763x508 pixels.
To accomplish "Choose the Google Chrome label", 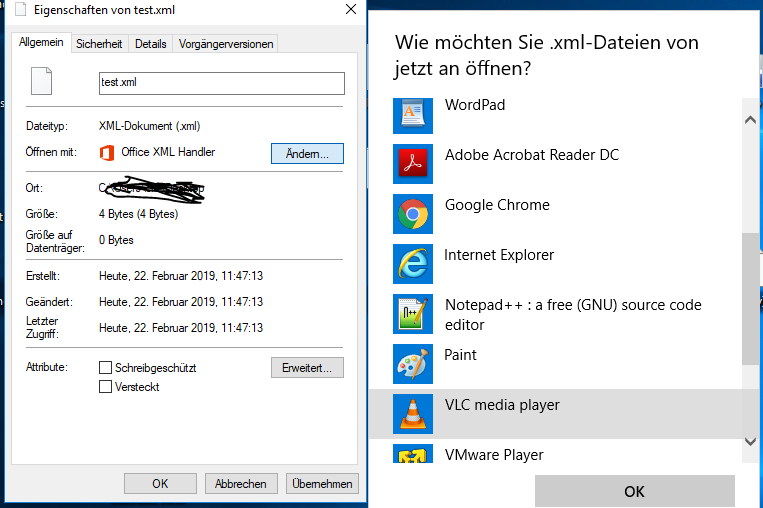I will coord(497,205).
